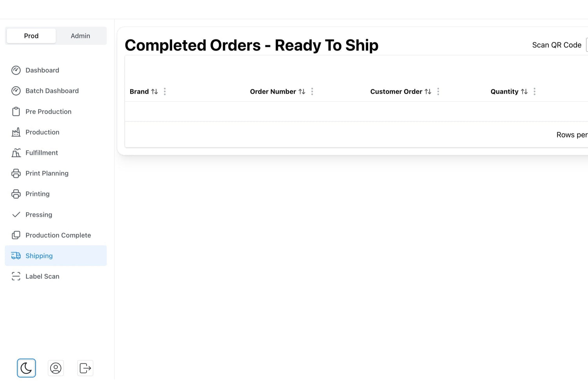Open user profile account icon
The width and height of the screenshot is (588, 392).
pyautogui.click(x=56, y=368)
